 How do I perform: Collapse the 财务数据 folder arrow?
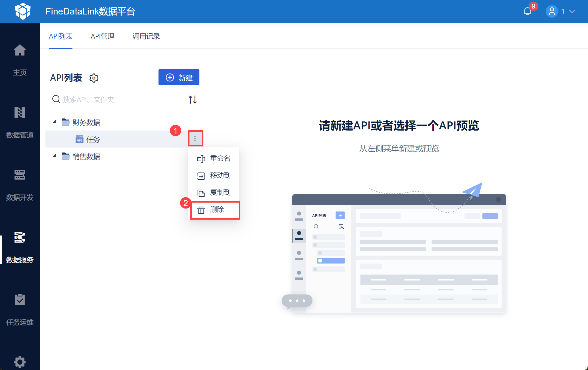coord(54,122)
